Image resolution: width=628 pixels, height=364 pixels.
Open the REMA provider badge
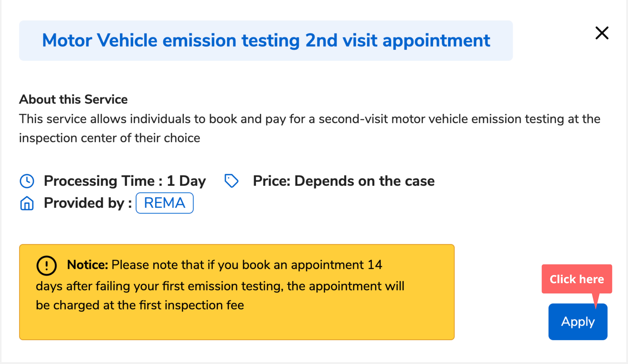[164, 203]
